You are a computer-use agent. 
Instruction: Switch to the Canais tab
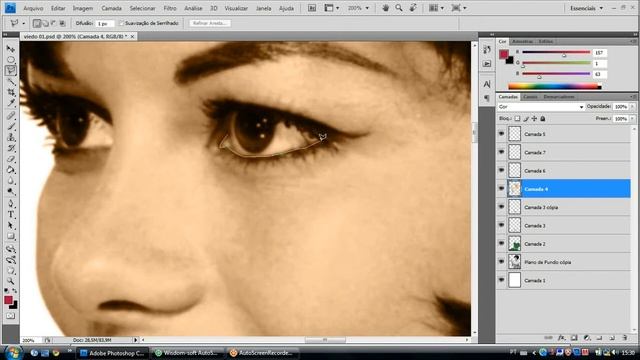click(x=530, y=97)
